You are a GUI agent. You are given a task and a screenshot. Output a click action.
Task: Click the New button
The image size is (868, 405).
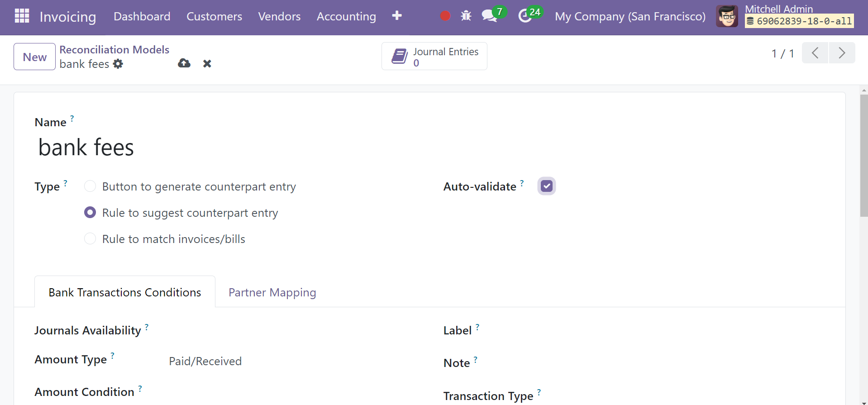click(x=35, y=57)
